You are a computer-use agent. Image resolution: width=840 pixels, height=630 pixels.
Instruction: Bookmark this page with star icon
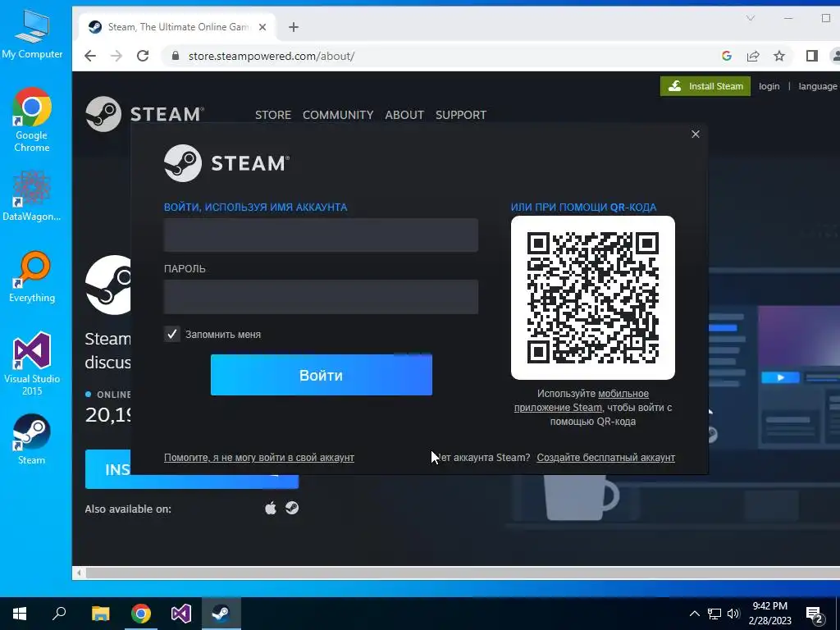coord(779,56)
